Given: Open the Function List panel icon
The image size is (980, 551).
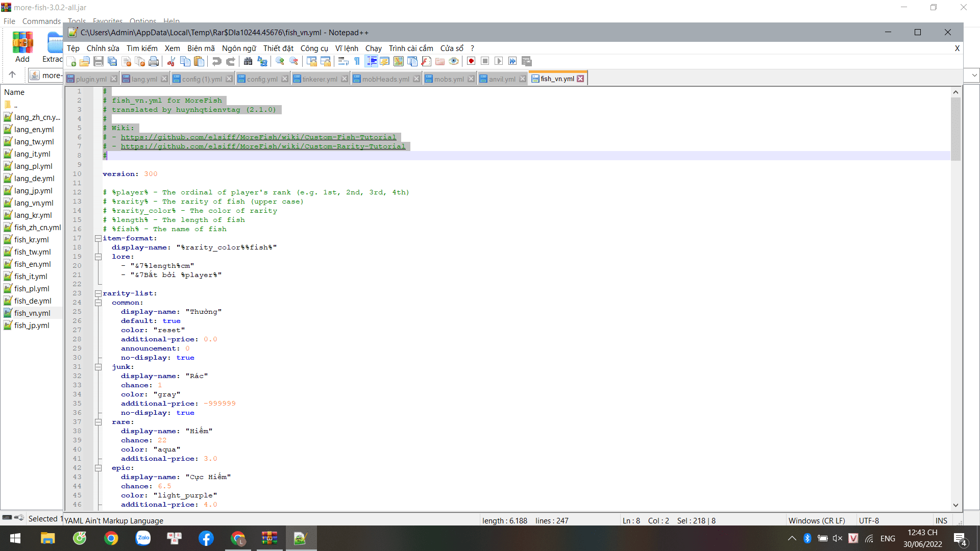Looking at the screenshot, I should tap(426, 61).
